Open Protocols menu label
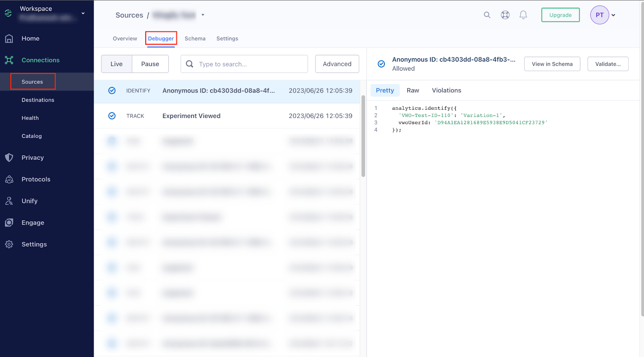Screen dimensions: 644x357 (x=36, y=180)
